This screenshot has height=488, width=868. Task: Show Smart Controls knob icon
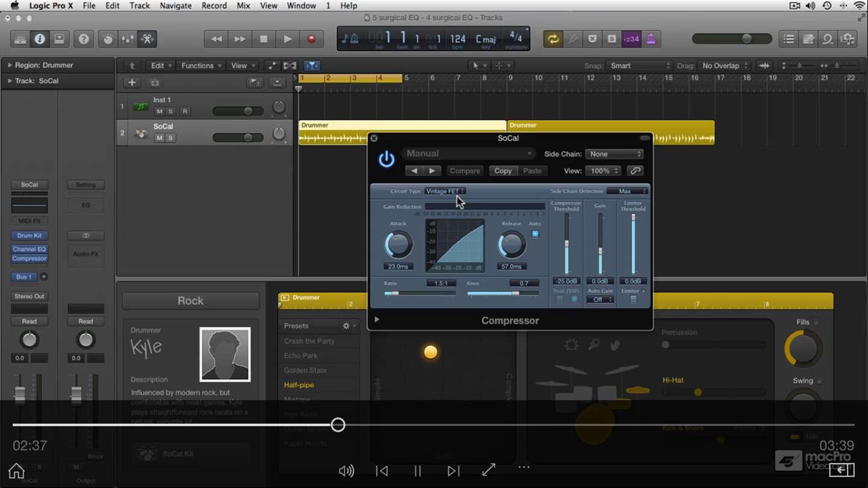click(108, 39)
